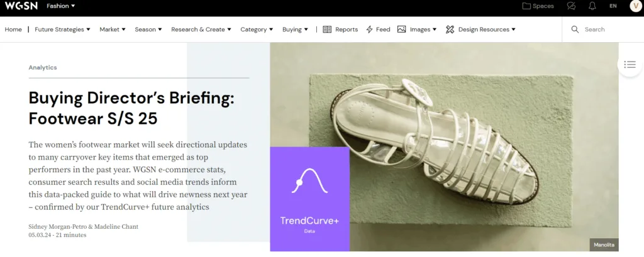Image resolution: width=644 pixels, height=257 pixels.
Task: Open the Category menu
Action: coord(257,30)
